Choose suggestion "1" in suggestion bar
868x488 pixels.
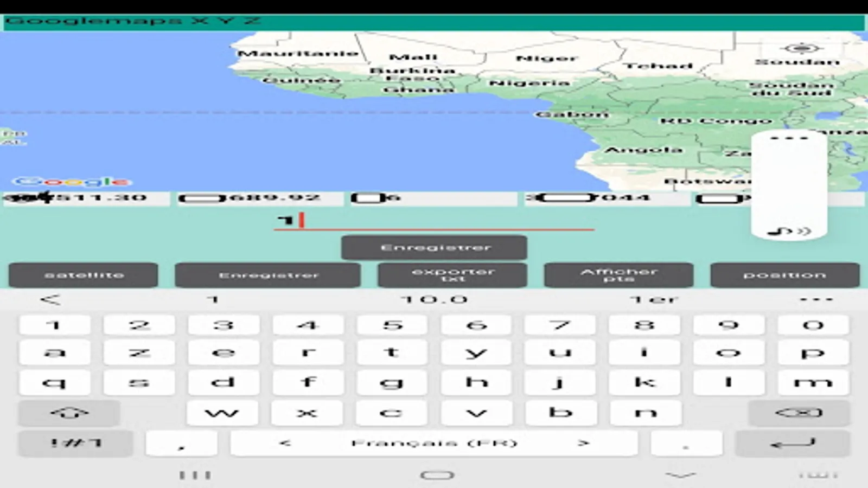pyautogui.click(x=213, y=299)
